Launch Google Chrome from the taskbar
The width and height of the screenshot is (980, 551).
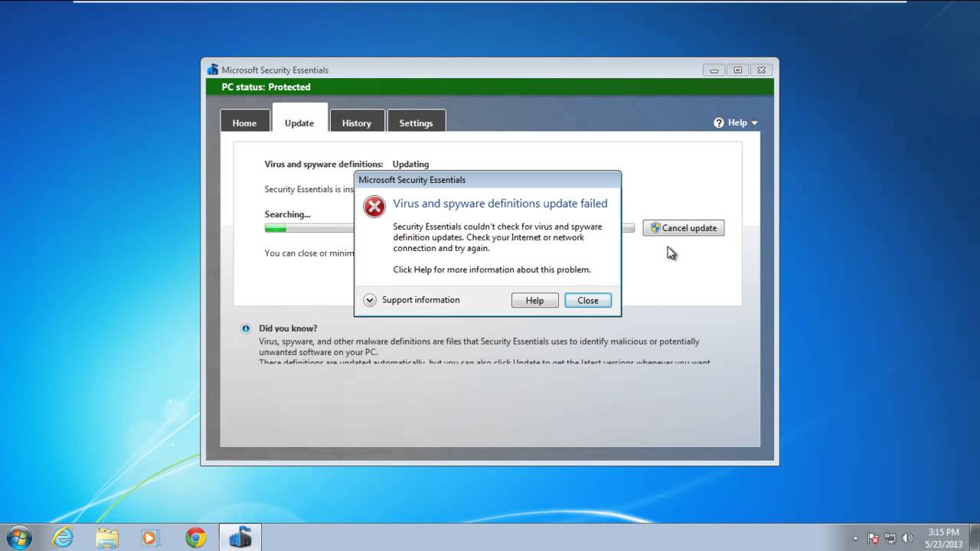(x=195, y=537)
